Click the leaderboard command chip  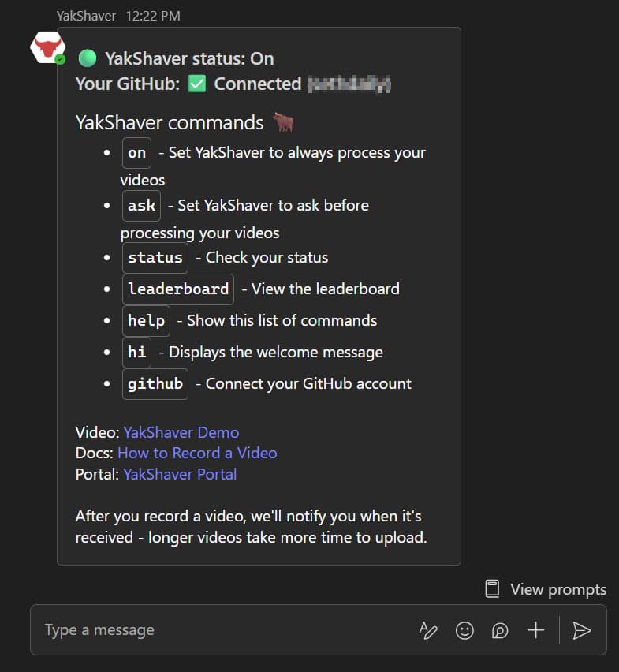pos(177,289)
